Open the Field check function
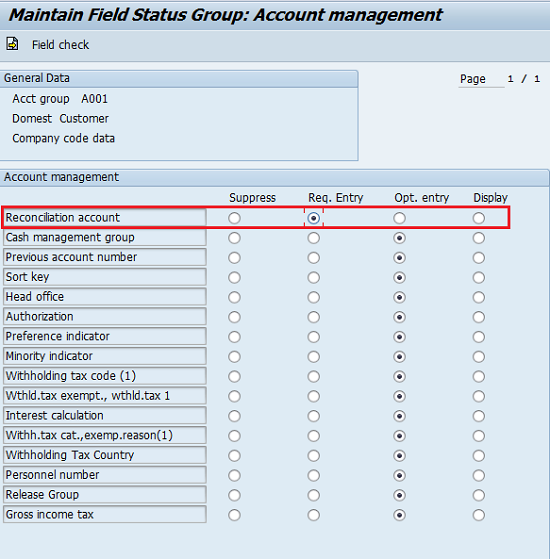The width and height of the screenshot is (550, 559). pyautogui.click(x=60, y=45)
